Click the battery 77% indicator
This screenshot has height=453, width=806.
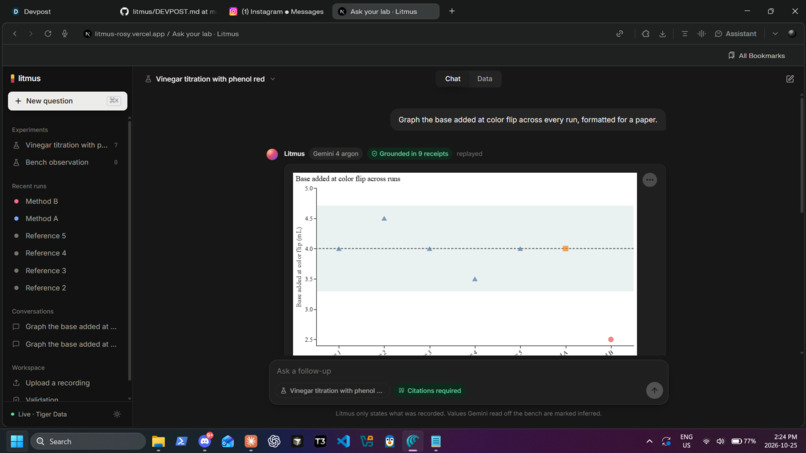[743, 441]
